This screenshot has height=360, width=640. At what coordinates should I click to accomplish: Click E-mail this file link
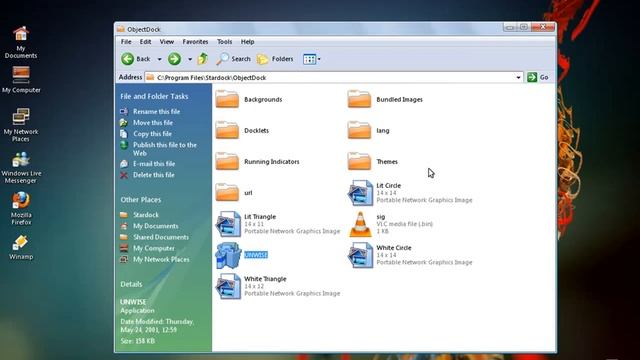point(154,164)
